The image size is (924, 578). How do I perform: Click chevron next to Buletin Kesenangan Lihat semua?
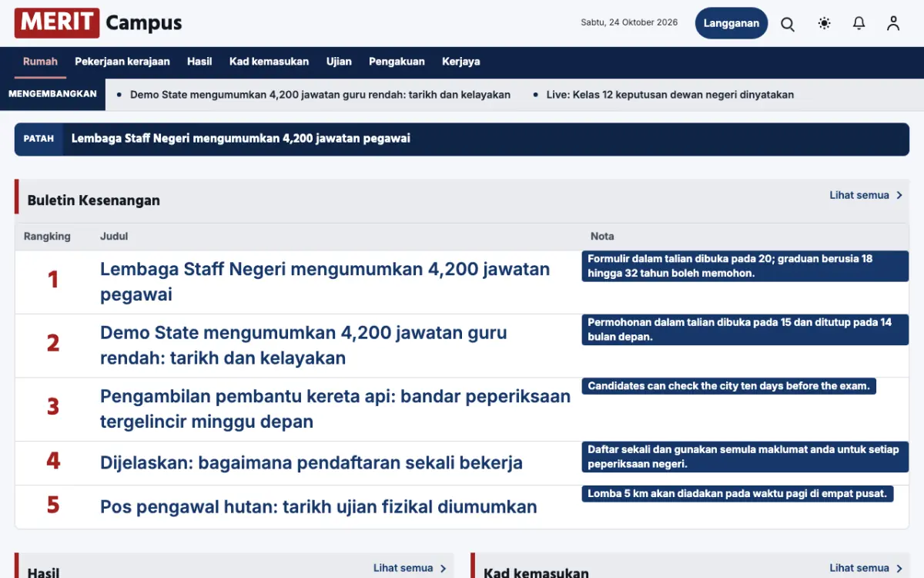pyautogui.click(x=899, y=195)
